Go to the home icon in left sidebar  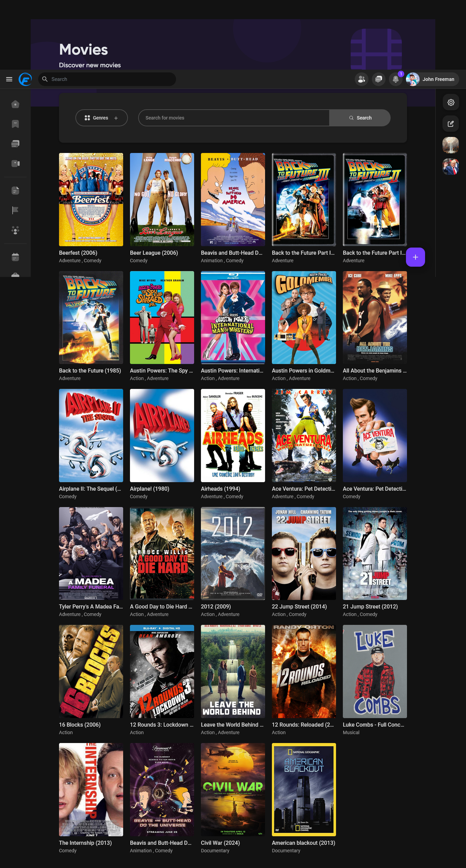(15, 104)
